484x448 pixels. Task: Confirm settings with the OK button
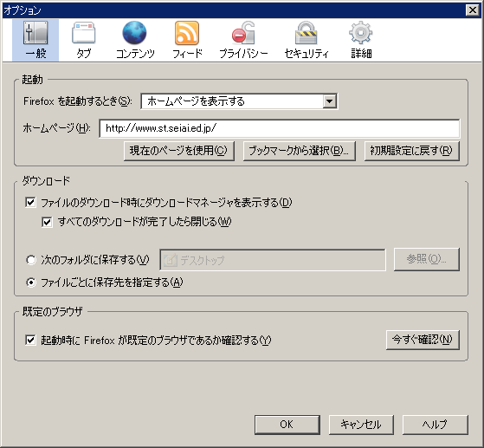click(287, 425)
